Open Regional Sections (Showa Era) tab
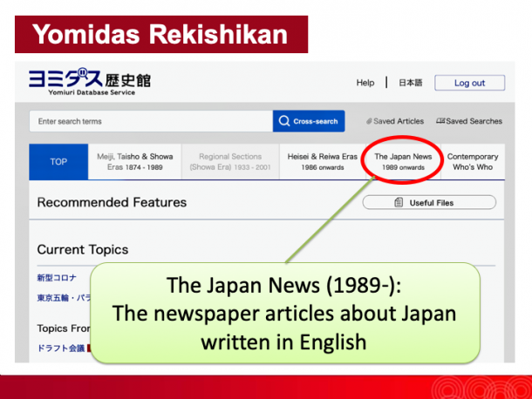This screenshot has width=532, height=399. (x=230, y=162)
